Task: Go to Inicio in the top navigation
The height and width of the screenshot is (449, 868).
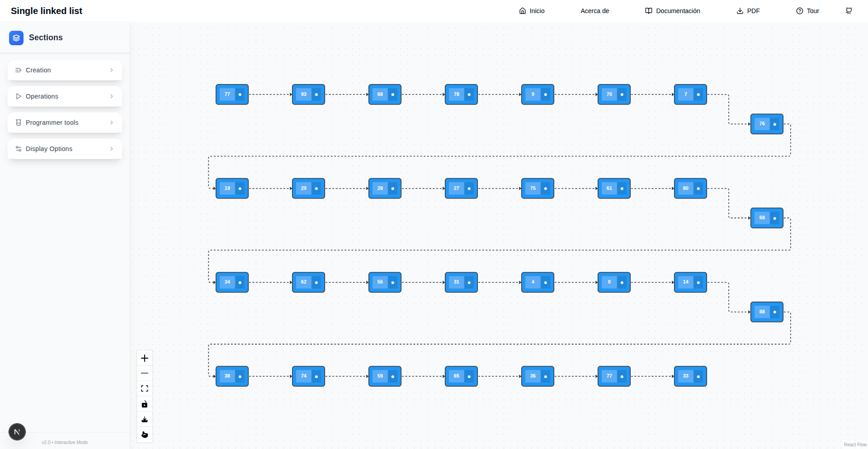Action: tap(532, 11)
